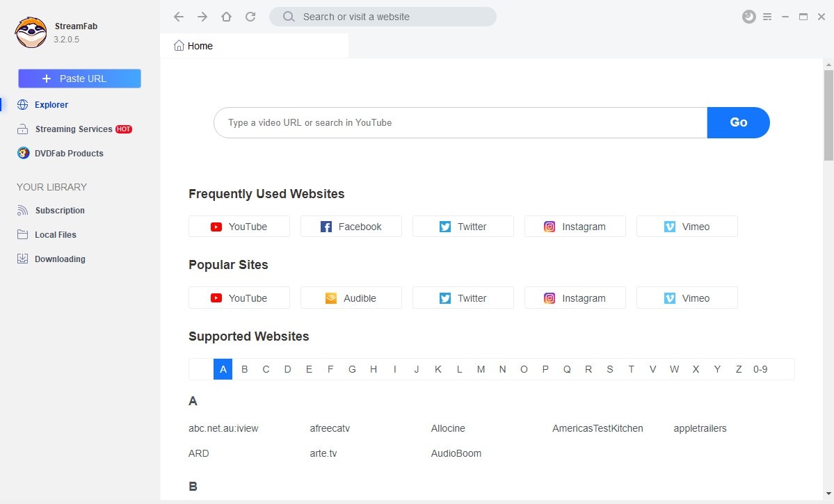Open Streaming Services section
The image size is (834, 504).
[x=74, y=129]
